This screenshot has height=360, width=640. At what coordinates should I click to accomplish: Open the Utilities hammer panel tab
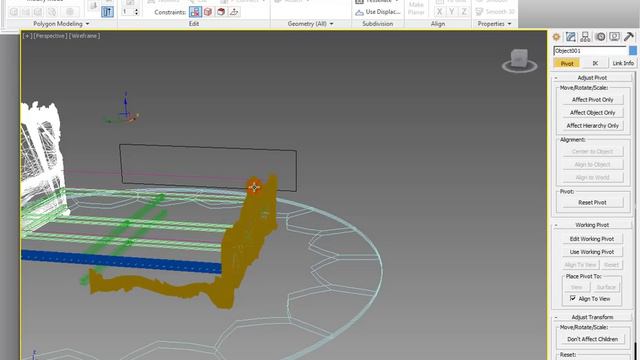(x=629, y=37)
